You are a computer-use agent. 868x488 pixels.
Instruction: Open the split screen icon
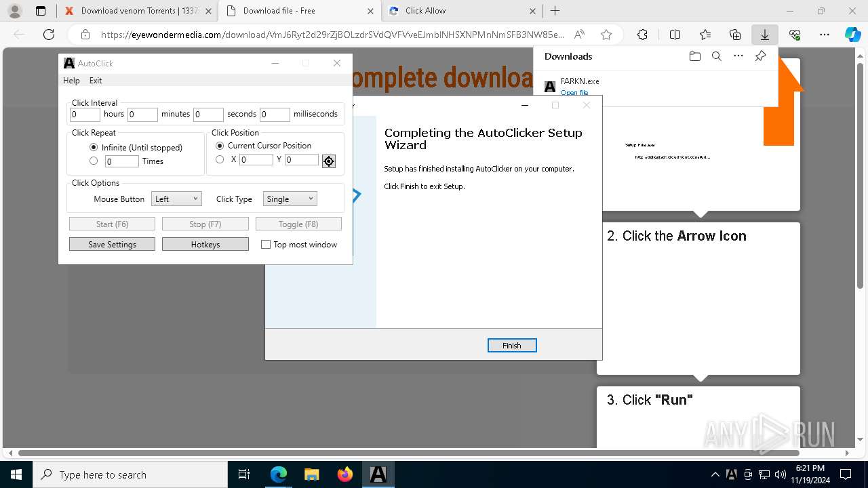click(x=675, y=35)
